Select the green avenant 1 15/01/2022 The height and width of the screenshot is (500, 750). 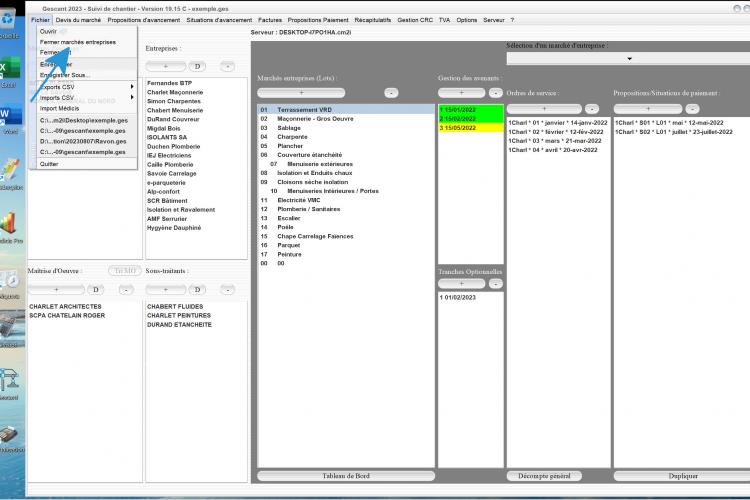[471, 110]
